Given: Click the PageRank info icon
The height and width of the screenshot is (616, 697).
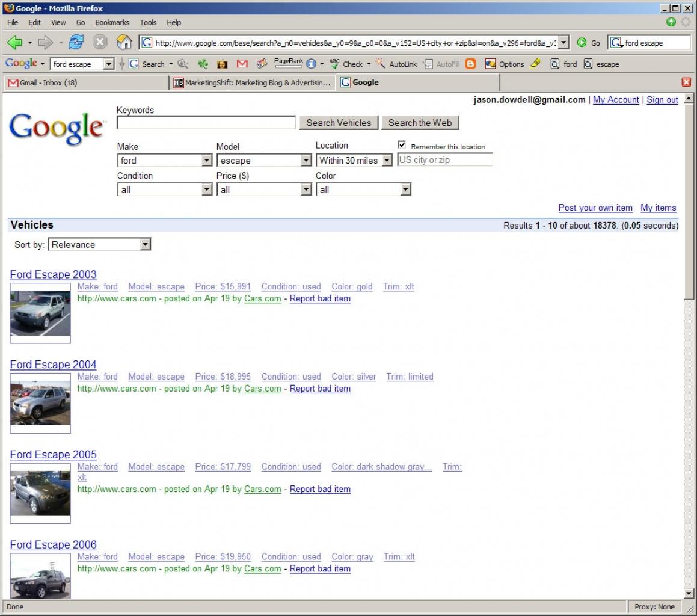Looking at the screenshot, I should point(311,64).
